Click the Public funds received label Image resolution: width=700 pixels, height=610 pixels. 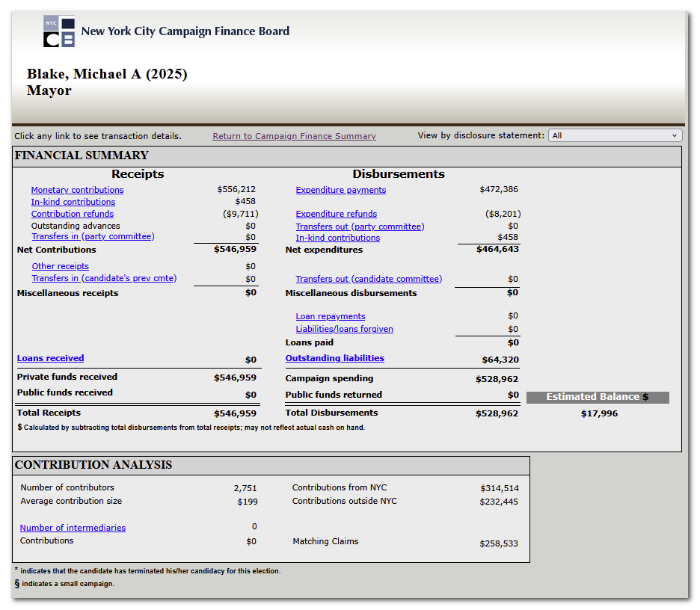pos(65,392)
